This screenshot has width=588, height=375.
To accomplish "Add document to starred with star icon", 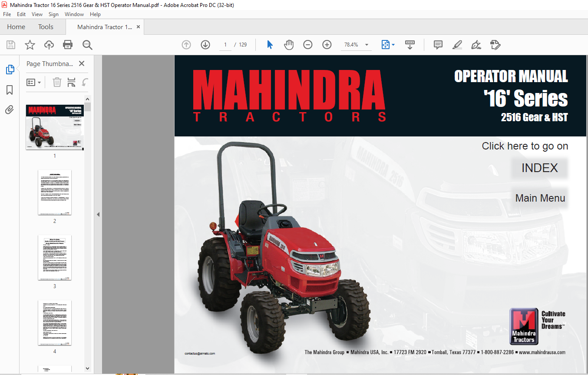I will tap(30, 45).
